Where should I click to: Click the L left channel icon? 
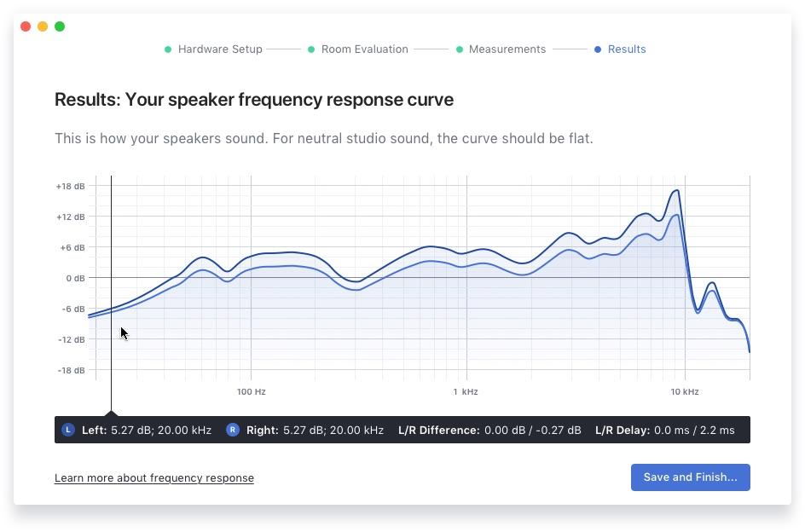click(x=68, y=430)
